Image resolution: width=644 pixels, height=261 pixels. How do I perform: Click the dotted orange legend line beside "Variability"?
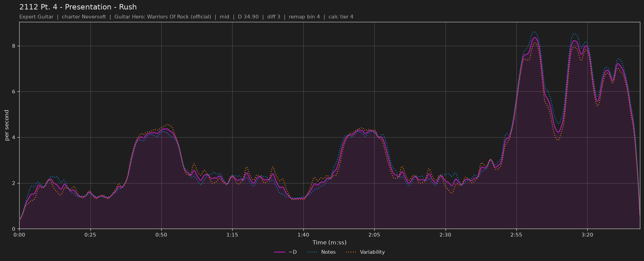click(351, 252)
